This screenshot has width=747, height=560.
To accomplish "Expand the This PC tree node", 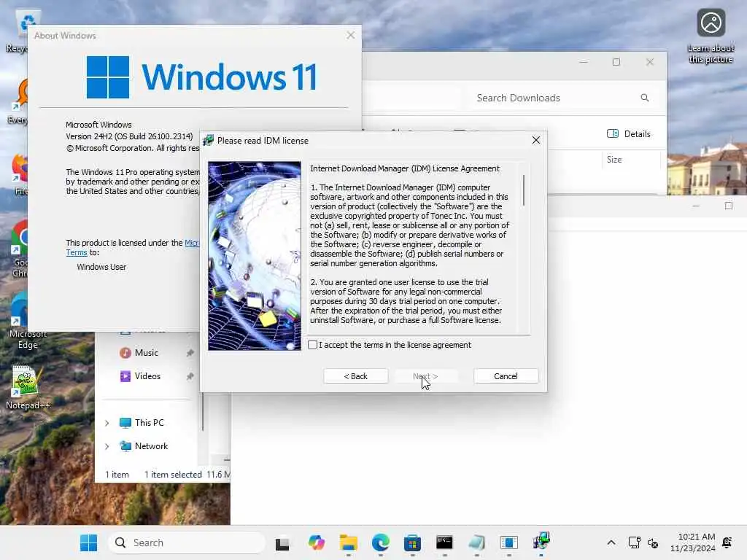I will coord(107,423).
